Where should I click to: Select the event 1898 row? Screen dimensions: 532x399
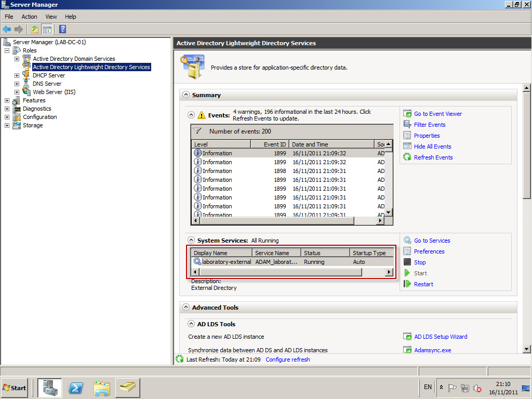(x=288, y=171)
